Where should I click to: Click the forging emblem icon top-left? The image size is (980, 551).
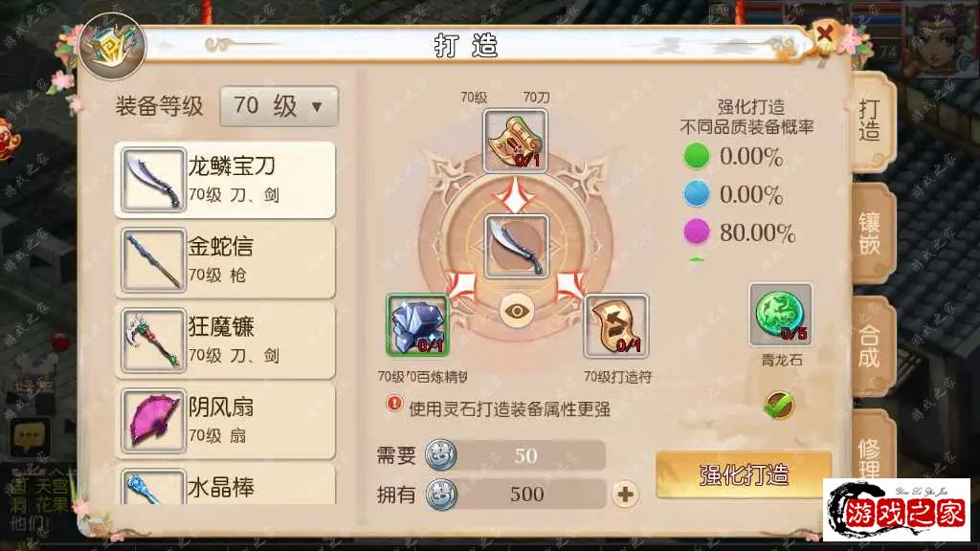point(113,46)
